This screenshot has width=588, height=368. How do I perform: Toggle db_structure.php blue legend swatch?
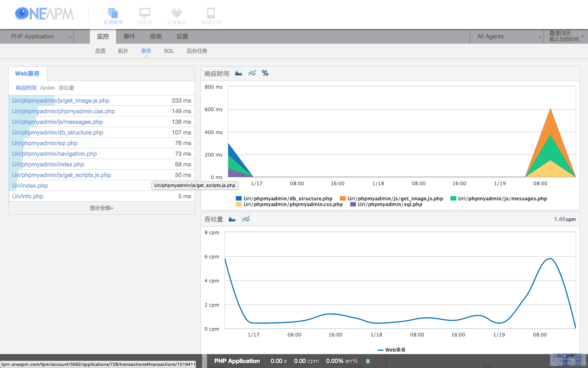coord(239,199)
